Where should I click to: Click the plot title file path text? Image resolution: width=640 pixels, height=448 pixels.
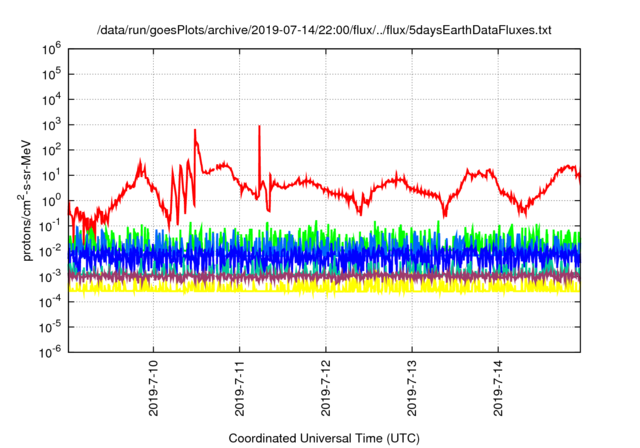(x=324, y=30)
